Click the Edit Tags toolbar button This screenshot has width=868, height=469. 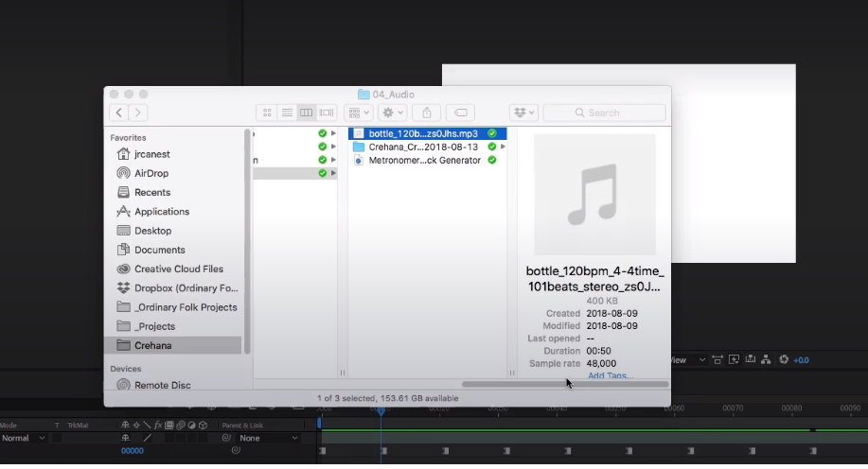[x=461, y=113]
